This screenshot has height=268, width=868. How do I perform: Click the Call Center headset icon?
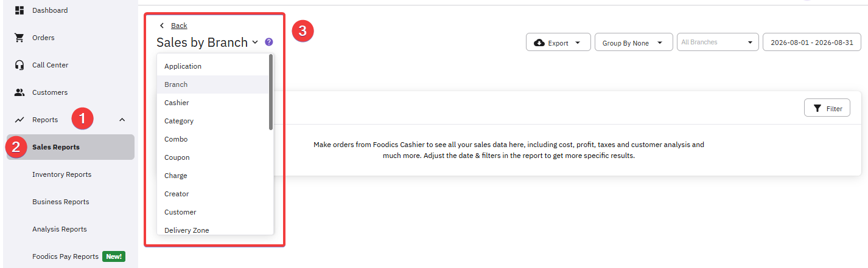click(19, 65)
